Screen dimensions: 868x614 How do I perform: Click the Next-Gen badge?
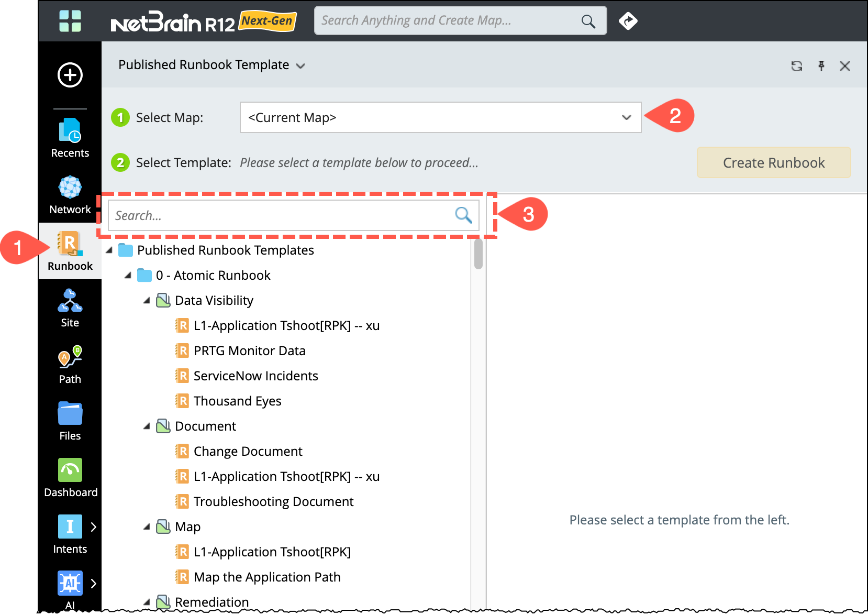click(268, 21)
